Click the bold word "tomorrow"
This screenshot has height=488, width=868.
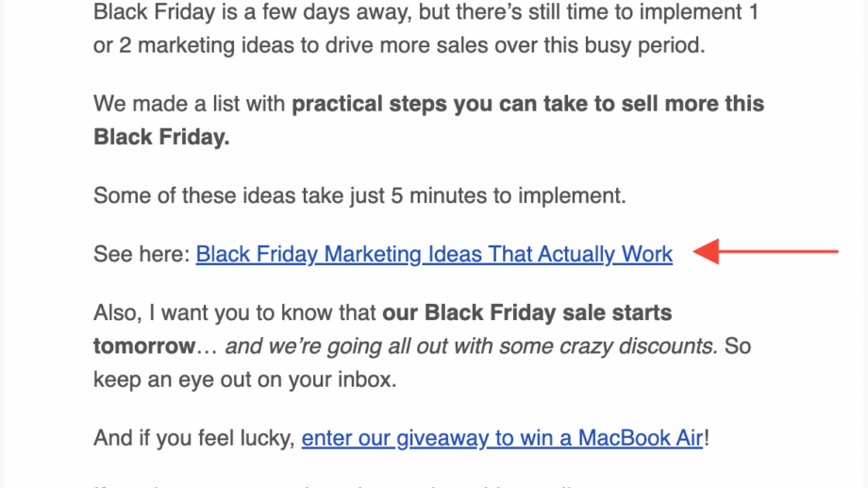[x=143, y=346]
